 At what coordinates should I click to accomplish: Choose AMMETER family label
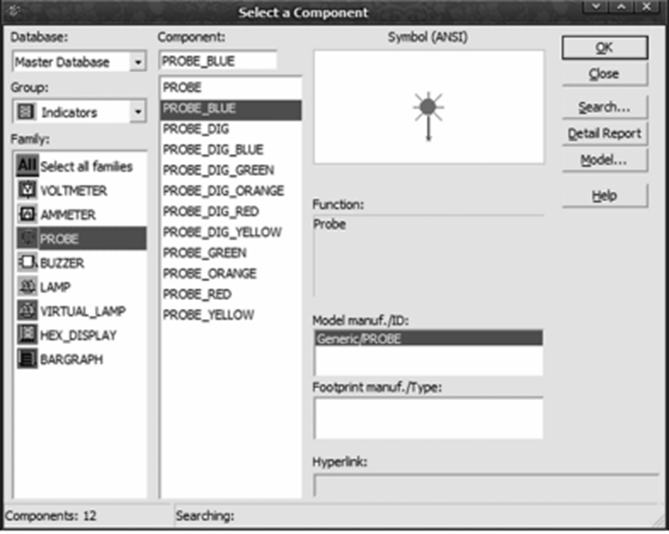point(68,215)
